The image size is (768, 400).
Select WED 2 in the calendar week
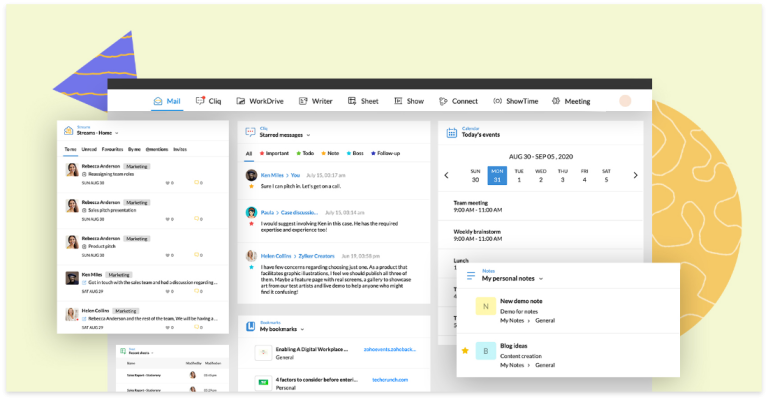540,175
